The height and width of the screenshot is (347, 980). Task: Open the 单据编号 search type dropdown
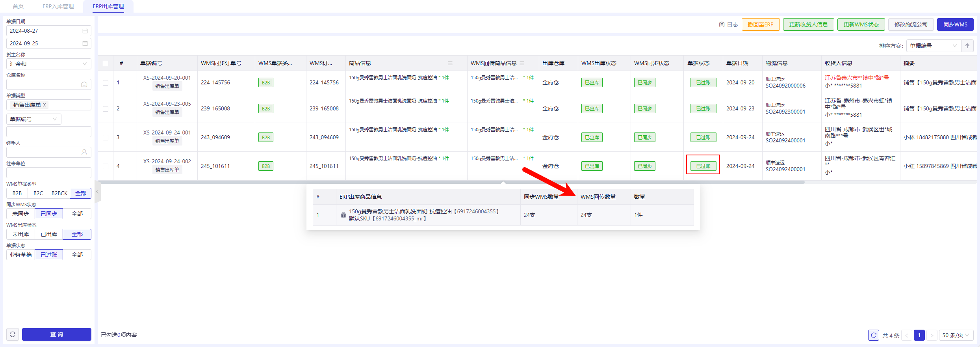pos(34,119)
